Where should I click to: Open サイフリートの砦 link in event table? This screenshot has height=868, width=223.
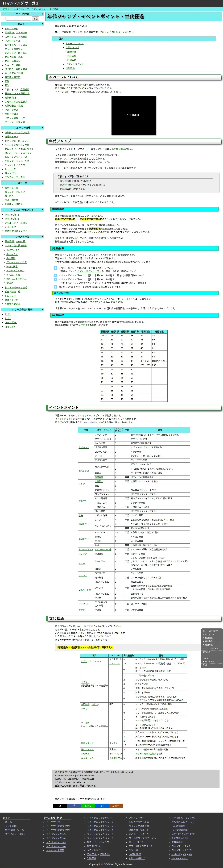pos(103,550)
